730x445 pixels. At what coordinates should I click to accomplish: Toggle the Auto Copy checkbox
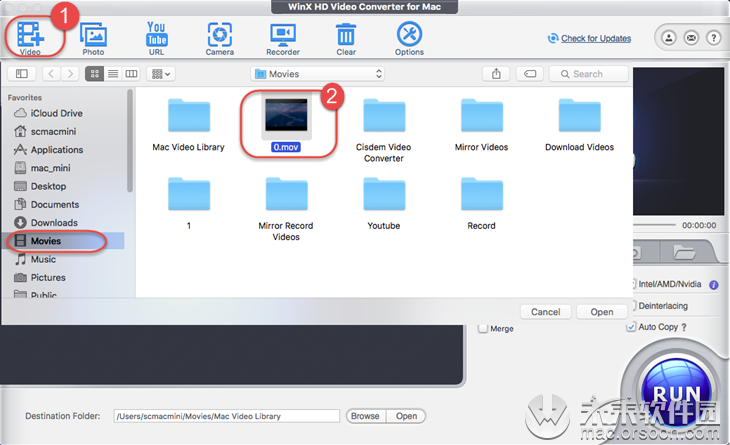pyautogui.click(x=631, y=327)
